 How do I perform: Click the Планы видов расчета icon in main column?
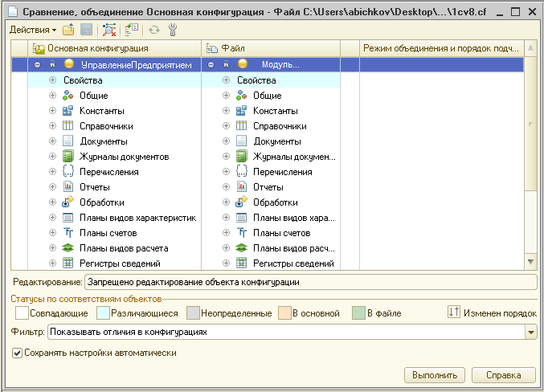pyautogui.click(x=67, y=248)
